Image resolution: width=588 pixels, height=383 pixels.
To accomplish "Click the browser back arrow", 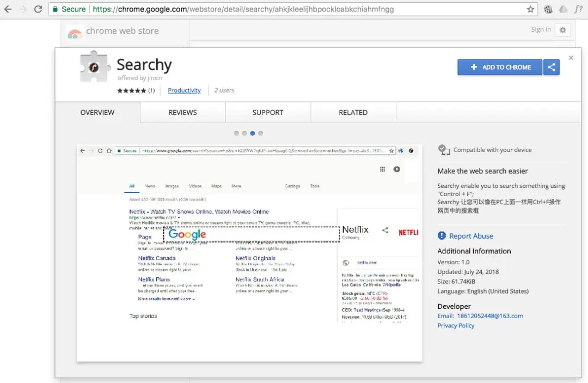I will point(8,9).
